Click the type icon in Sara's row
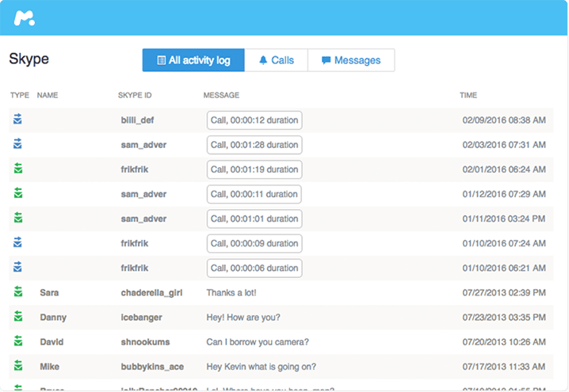Viewport: 569px width, 392px height. pyautogui.click(x=17, y=291)
